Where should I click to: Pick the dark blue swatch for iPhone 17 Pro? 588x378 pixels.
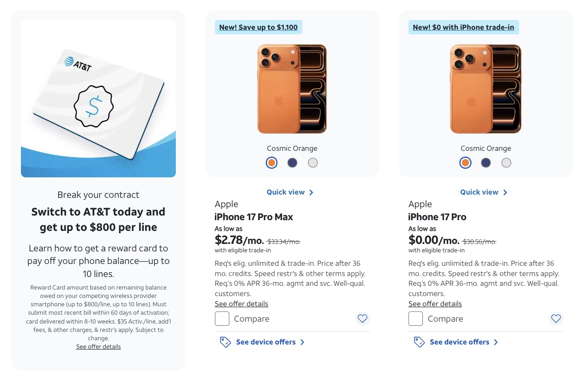pos(486,162)
